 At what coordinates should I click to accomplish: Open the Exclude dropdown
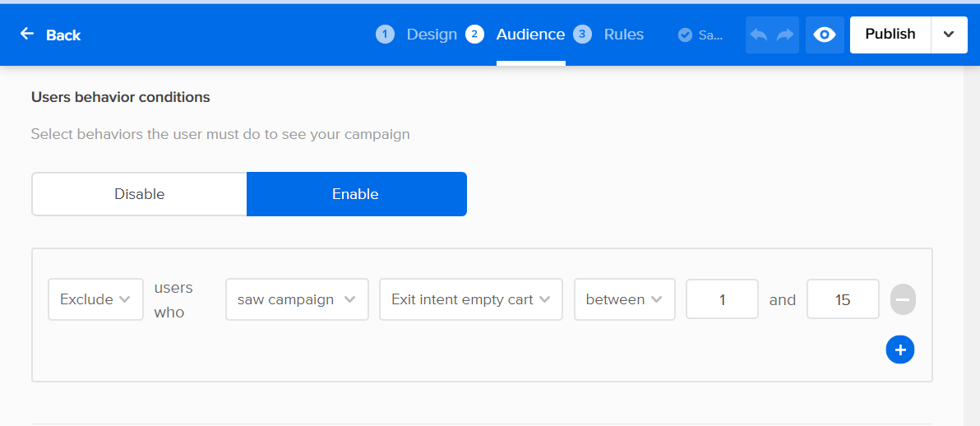click(95, 299)
